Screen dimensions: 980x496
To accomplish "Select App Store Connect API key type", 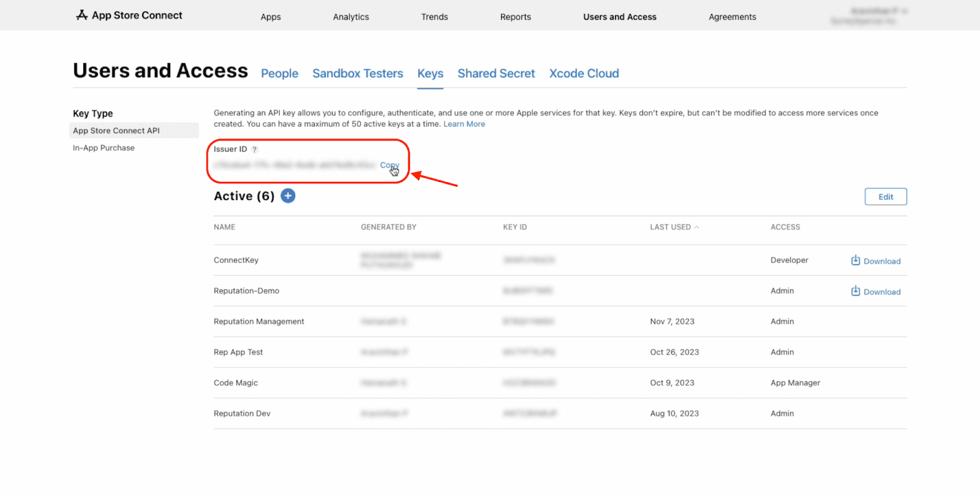I will click(116, 131).
